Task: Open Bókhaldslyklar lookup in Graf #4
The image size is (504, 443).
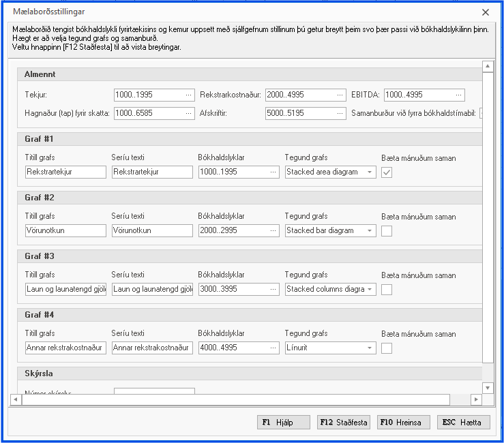Action: click(x=273, y=348)
